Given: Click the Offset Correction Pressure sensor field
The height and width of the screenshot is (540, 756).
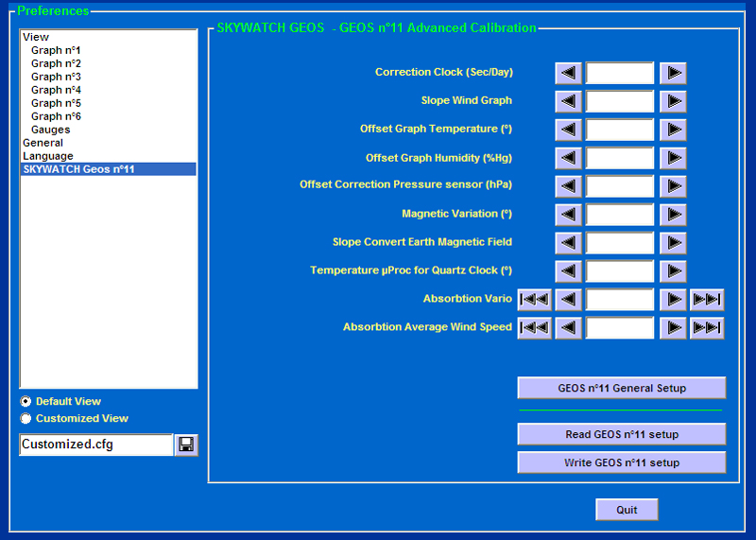Looking at the screenshot, I should click(620, 186).
